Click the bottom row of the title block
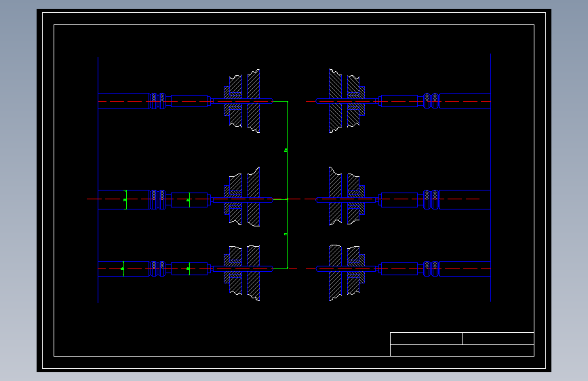 [462, 350]
